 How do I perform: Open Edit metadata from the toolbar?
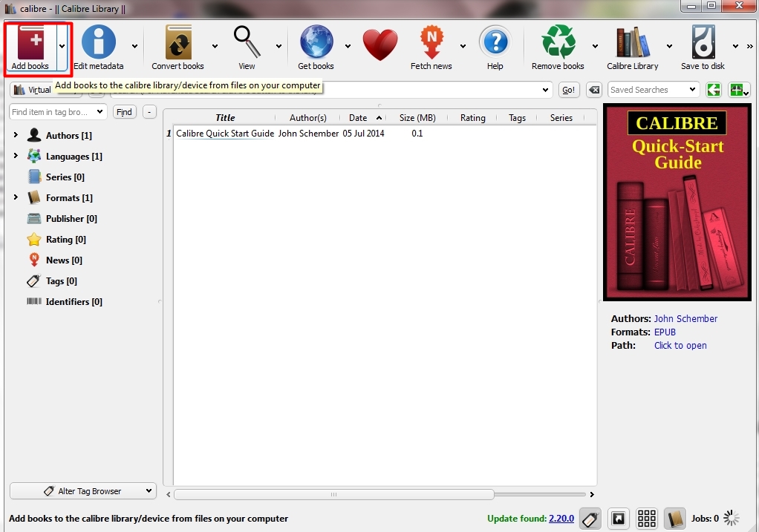pyautogui.click(x=98, y=46)
